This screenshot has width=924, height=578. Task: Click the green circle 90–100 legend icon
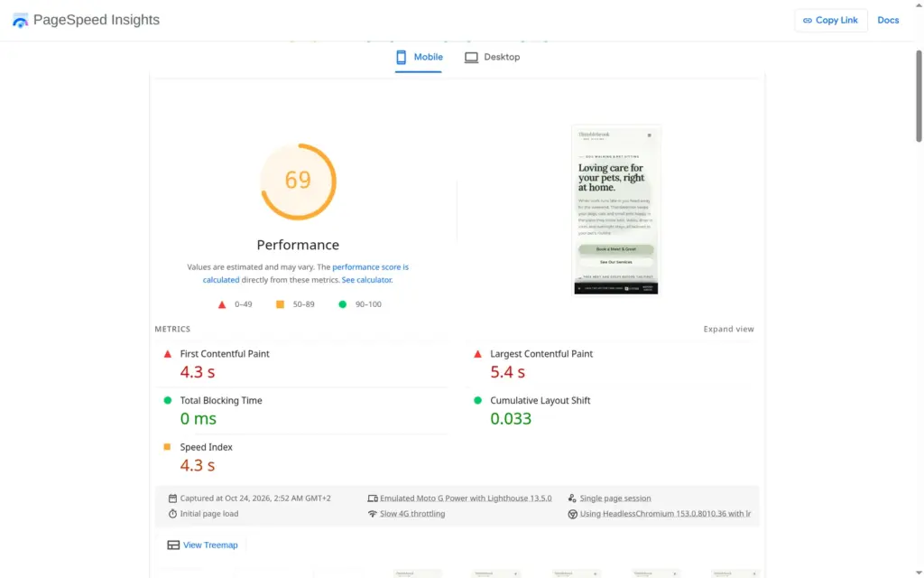pyautogui.click(x=342, y=304)
